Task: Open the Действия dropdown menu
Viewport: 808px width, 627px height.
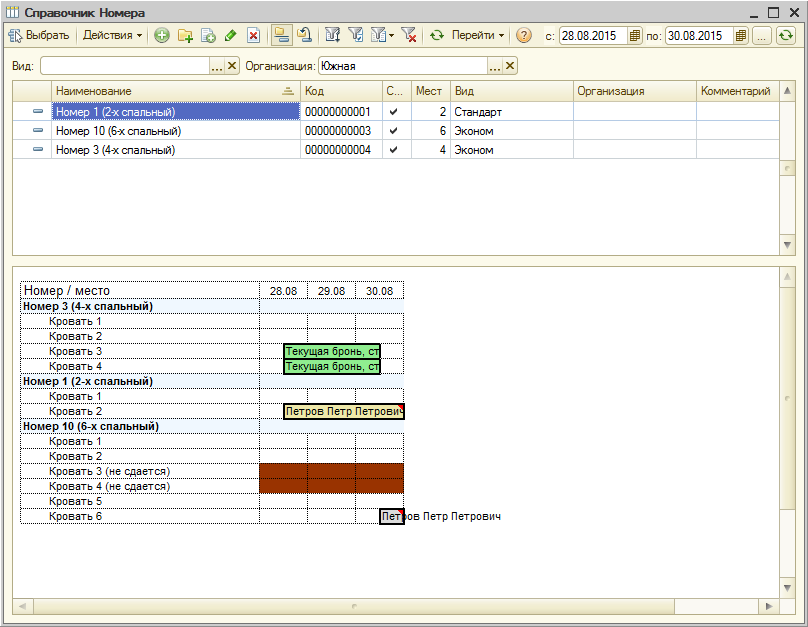Action: pyautogui.click(x=112, y=35)
